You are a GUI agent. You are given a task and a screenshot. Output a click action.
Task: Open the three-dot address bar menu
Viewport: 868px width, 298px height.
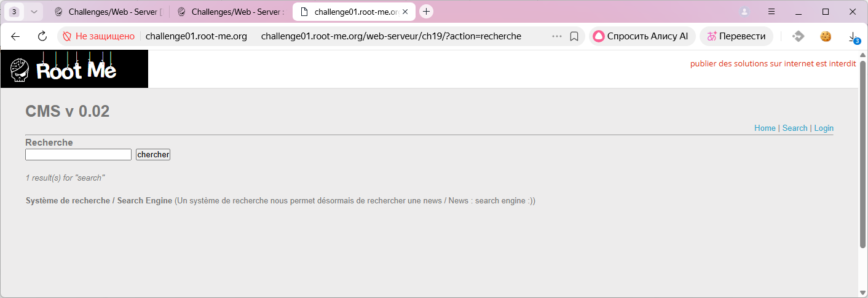point(557,36)
